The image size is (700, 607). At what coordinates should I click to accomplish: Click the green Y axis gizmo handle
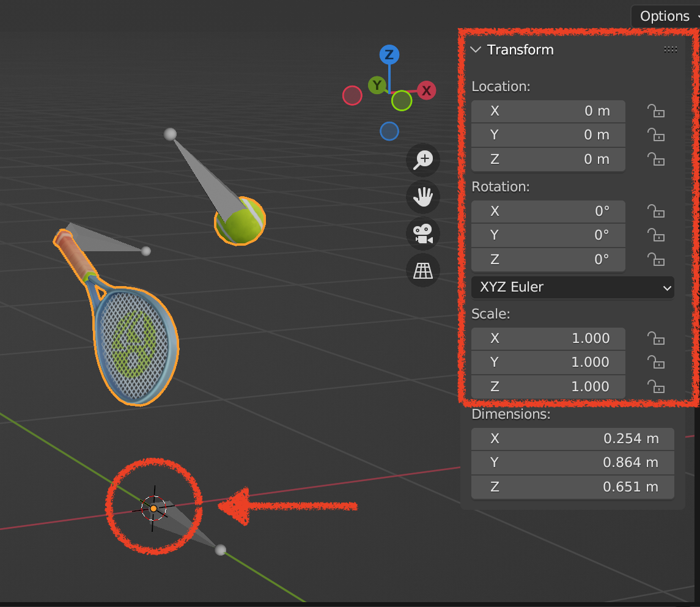(377, 85)
